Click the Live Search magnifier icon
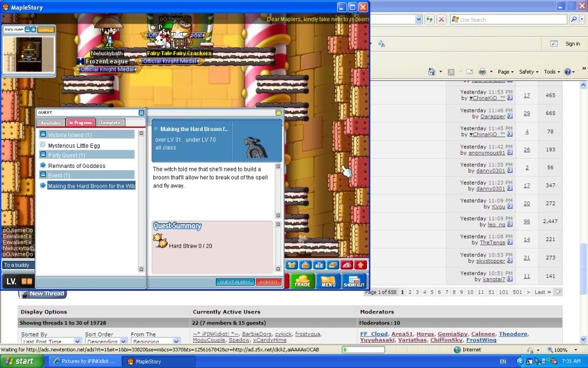The width and height of the screenshot is (588, 368). pyautogui.click(x=574, y=20)
